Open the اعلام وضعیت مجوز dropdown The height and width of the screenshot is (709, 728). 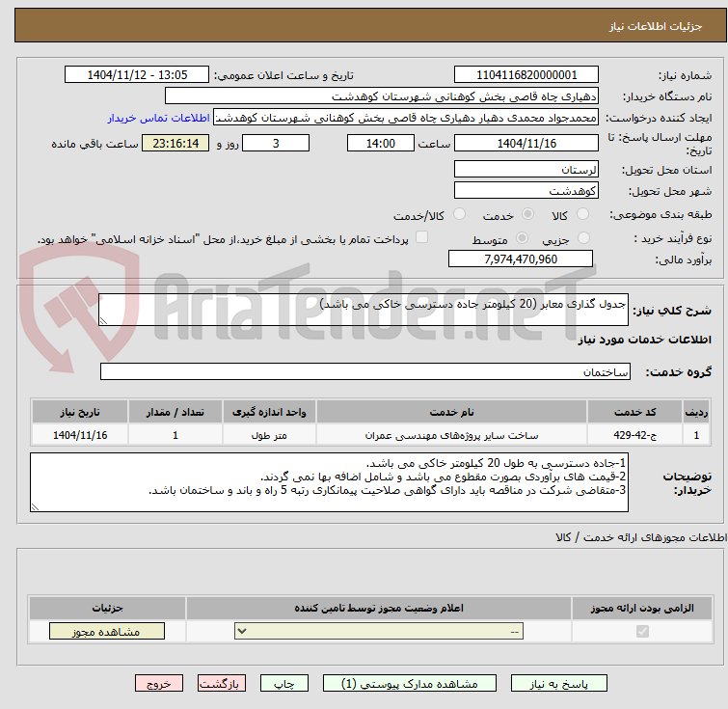pos(379,632)
